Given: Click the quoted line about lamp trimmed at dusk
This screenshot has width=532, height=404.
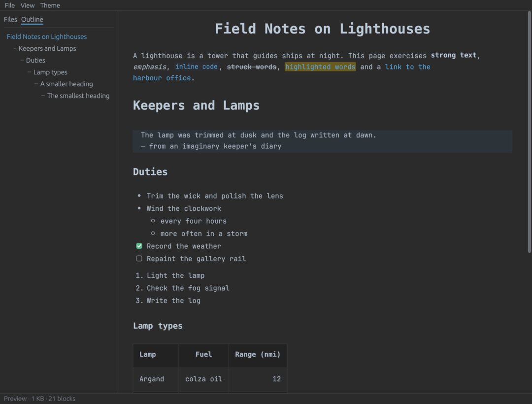Looking at the screenshot, I should (259, 135).
